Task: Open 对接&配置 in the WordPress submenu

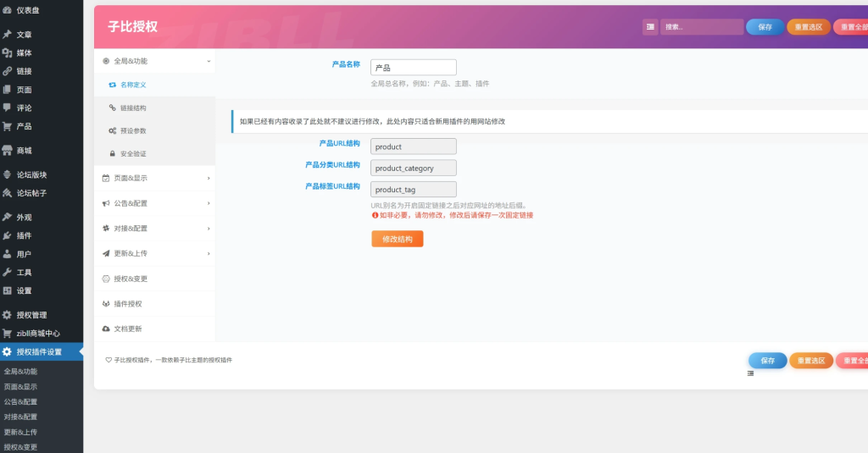Action: click(20, 417)
